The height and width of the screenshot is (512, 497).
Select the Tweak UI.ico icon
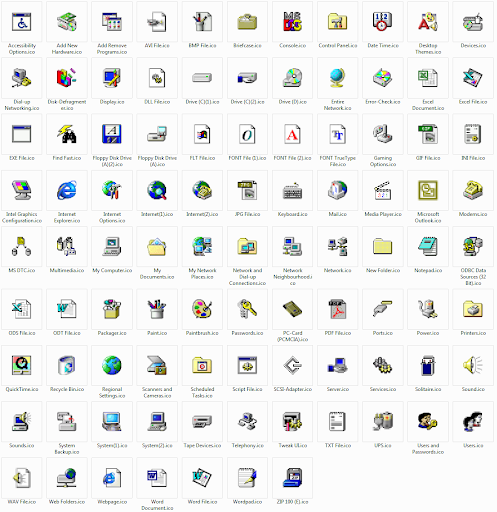[292, 422]
